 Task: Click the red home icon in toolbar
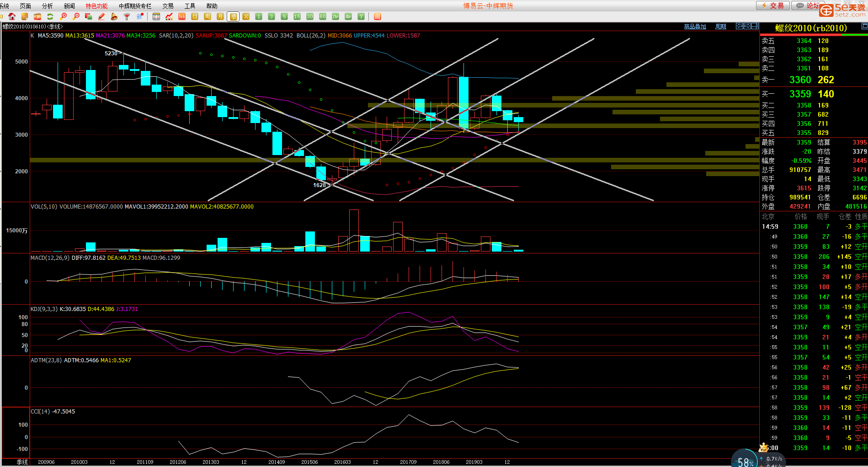pos(12,16)
